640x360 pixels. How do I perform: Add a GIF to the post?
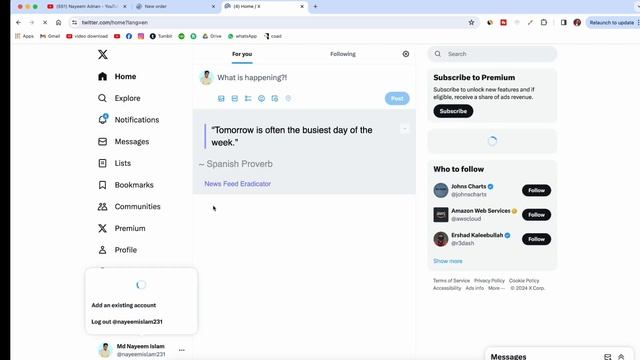[x=235, y=98]
